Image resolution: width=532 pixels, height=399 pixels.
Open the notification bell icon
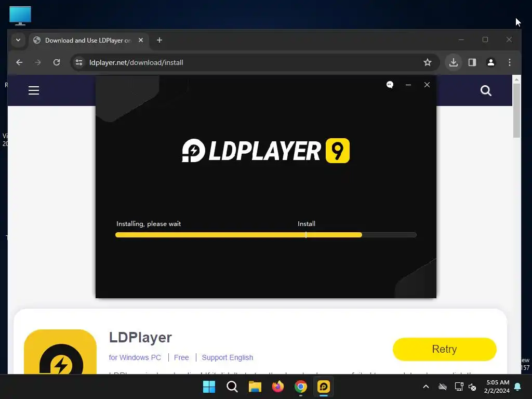pos(518,387)
